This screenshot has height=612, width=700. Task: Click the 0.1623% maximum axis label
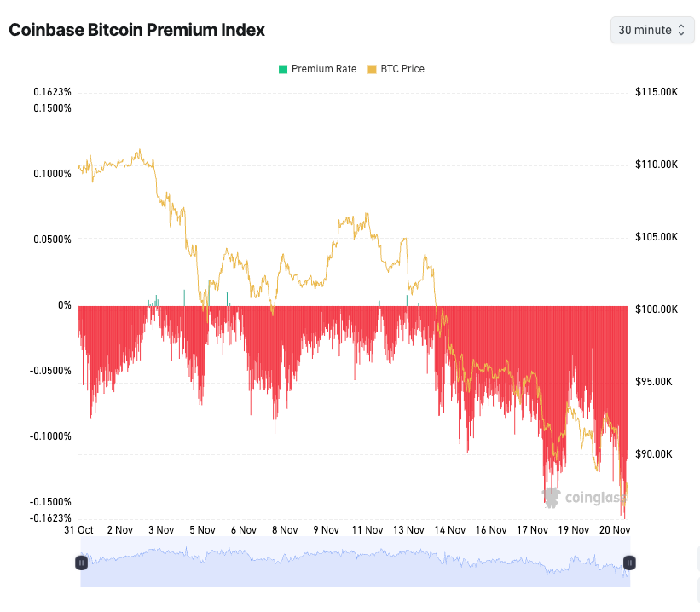tap(53, 92)
